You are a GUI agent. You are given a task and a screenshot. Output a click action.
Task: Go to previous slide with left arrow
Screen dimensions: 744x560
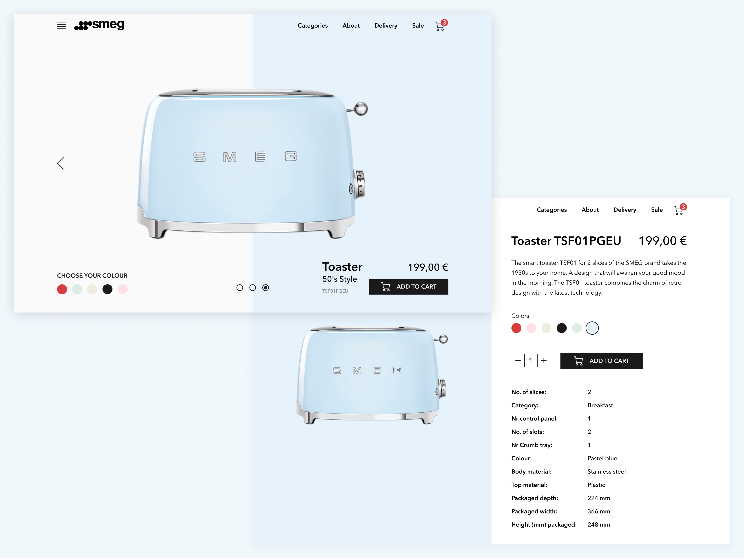click(61, 163)
